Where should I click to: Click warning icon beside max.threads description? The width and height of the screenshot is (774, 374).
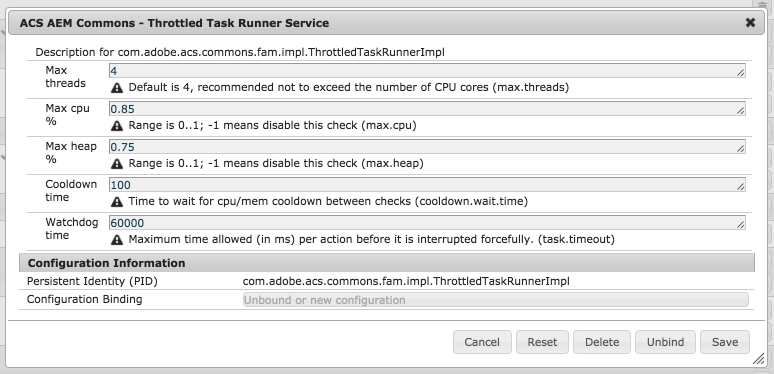coord(116,88)
